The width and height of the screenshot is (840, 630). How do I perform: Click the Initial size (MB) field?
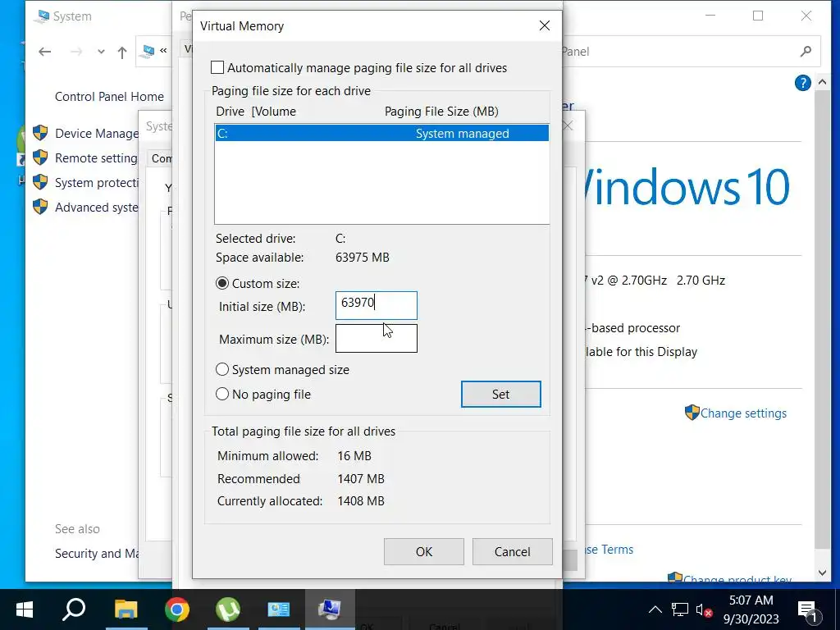click(x=376, y=305)
